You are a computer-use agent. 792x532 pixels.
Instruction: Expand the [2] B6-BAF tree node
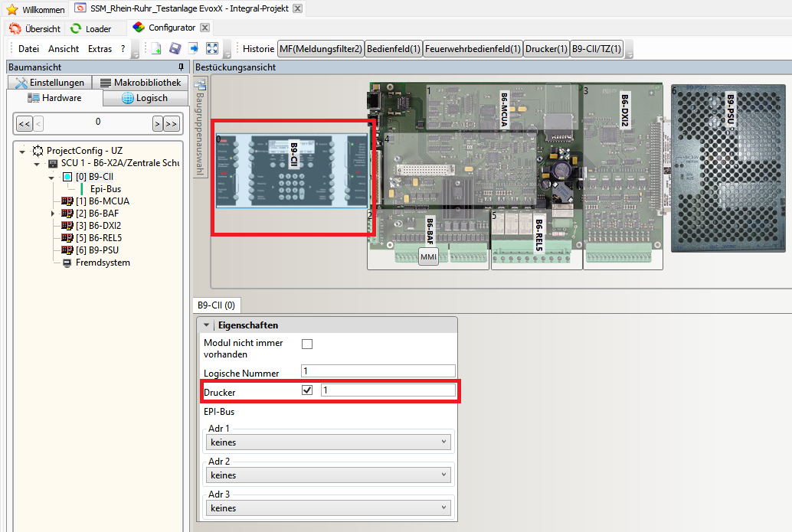(53, 214)
